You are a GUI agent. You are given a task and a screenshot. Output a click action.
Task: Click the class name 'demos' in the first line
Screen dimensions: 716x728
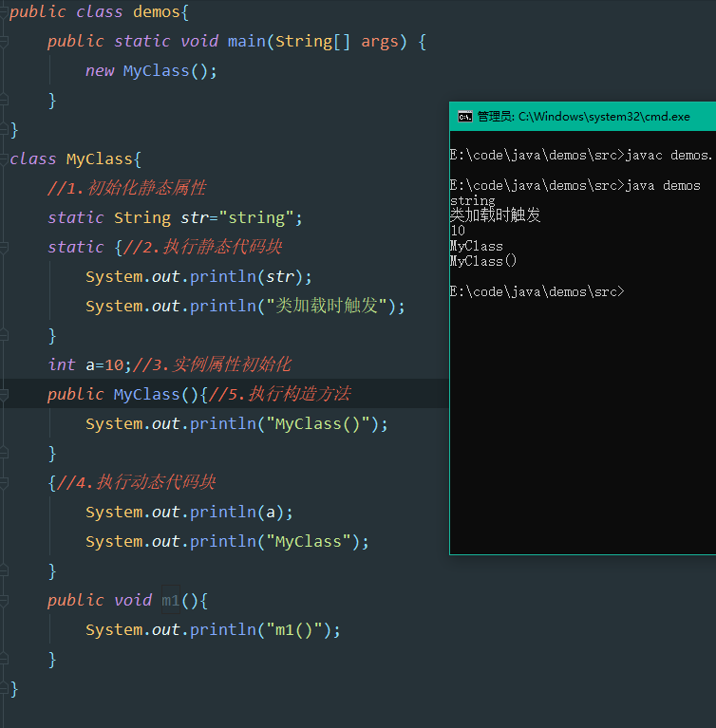click(157, 12)
